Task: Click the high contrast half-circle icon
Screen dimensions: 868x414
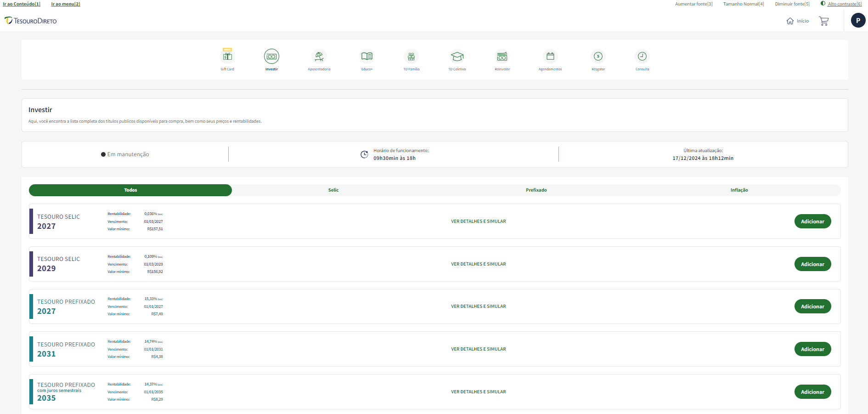Action: [x=823, y=3]
